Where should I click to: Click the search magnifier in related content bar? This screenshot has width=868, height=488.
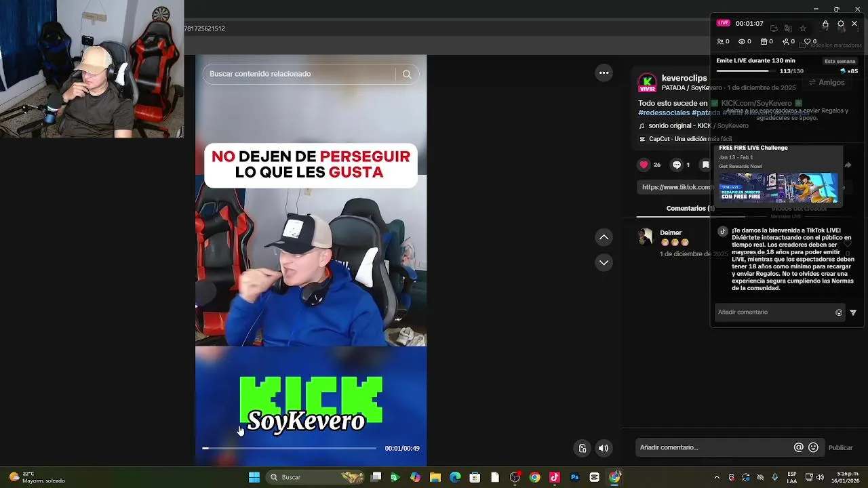[x=406, y=74]
